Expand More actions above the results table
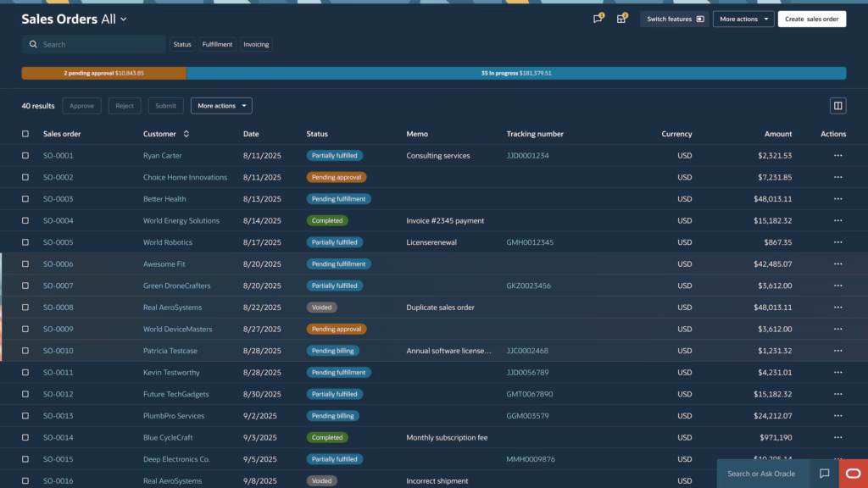868x488 pixels. [221, 105]
